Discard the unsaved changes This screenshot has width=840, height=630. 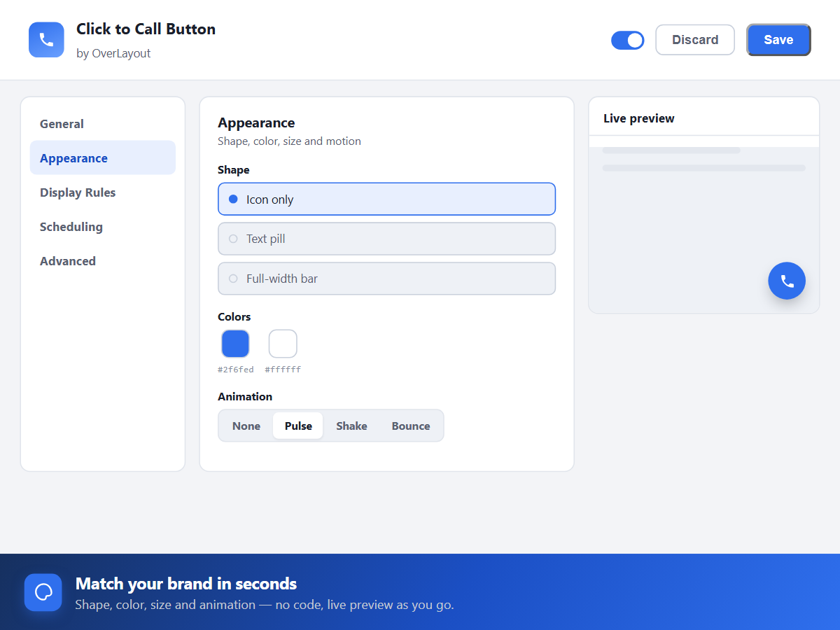pos(695,40)
